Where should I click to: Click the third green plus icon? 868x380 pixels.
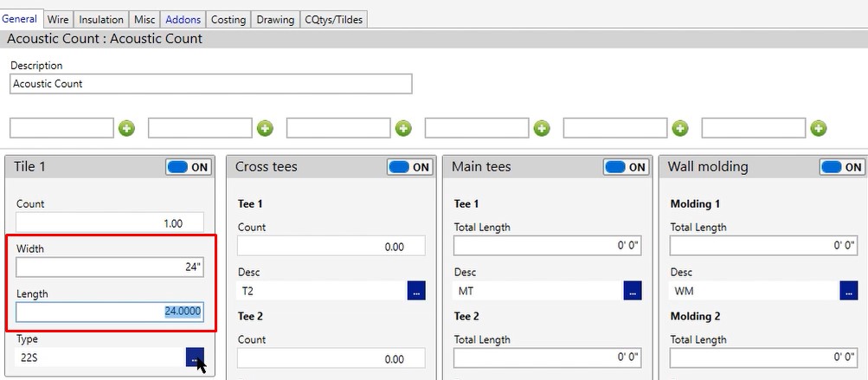point(403,128)
